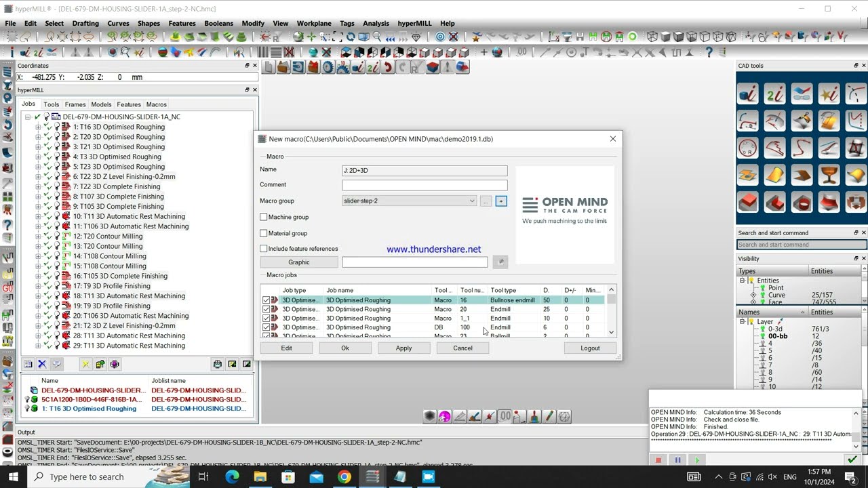Screen dimensions: 868x488
Task: Collapse the Layer tree in Visibility panel
Action: pyautogui.click(x=742, y=322)
